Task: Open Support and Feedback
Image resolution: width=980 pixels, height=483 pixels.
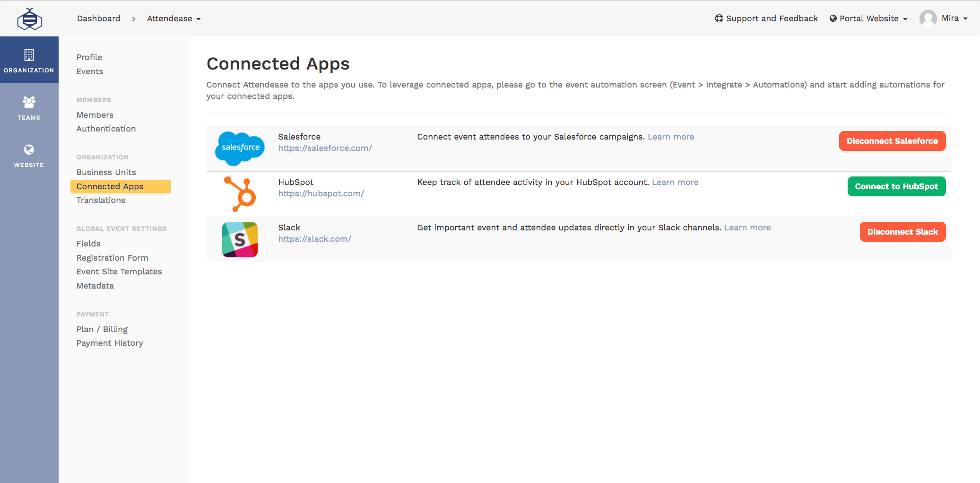Action: click(766, 18)
